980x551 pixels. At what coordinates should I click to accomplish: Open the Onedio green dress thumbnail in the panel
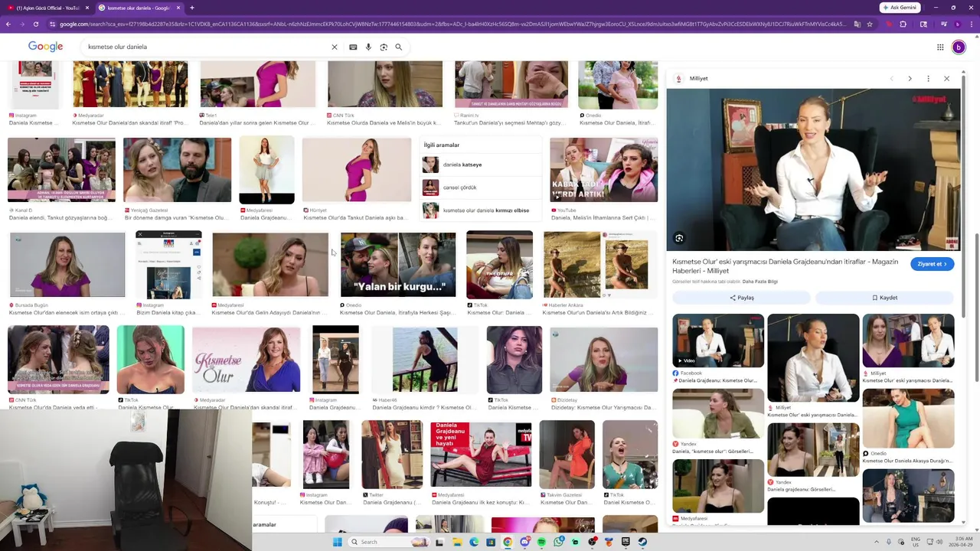908,419
